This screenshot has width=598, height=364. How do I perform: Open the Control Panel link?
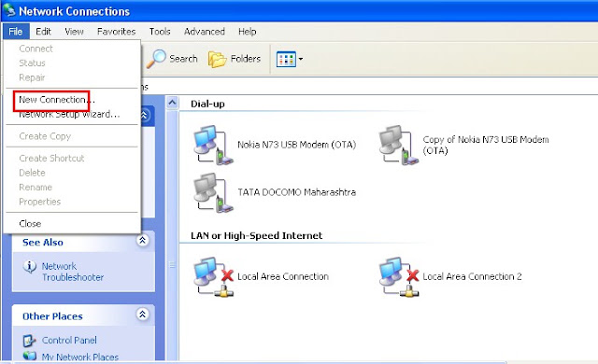pyautogui.click(x=69, y=340)
